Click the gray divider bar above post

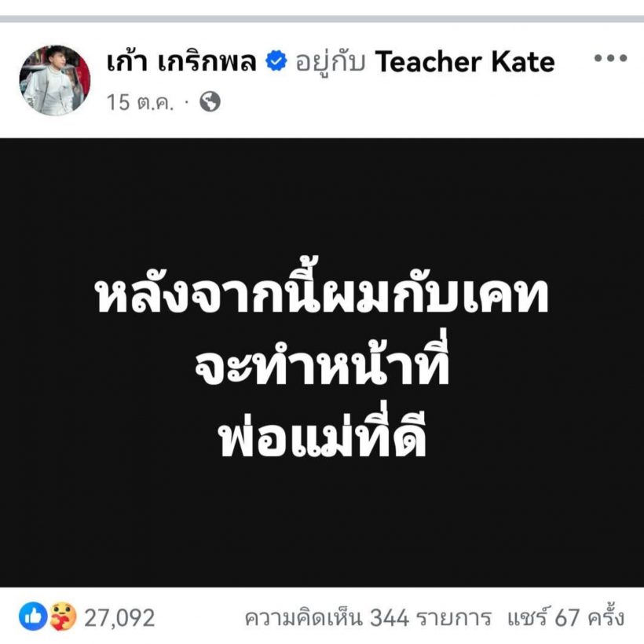pyautogui.click(x=322, y=19)
